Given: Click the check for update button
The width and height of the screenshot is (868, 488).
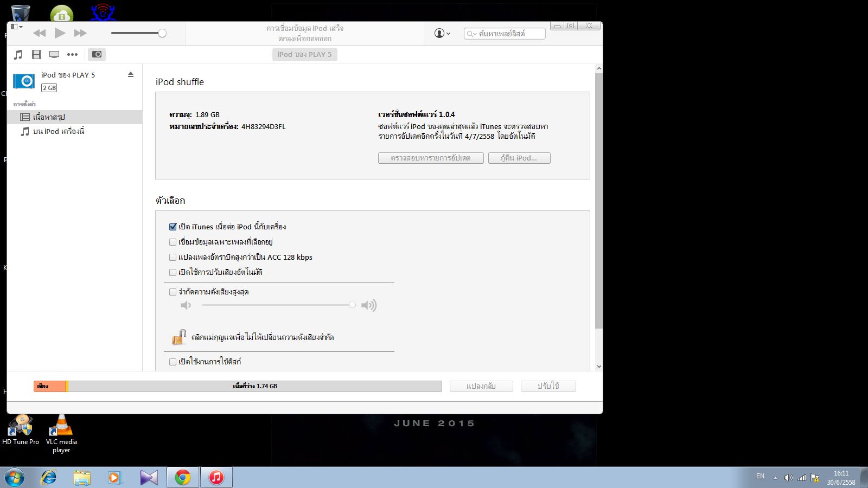Looking at the screenshot, I should pos(430,158).
